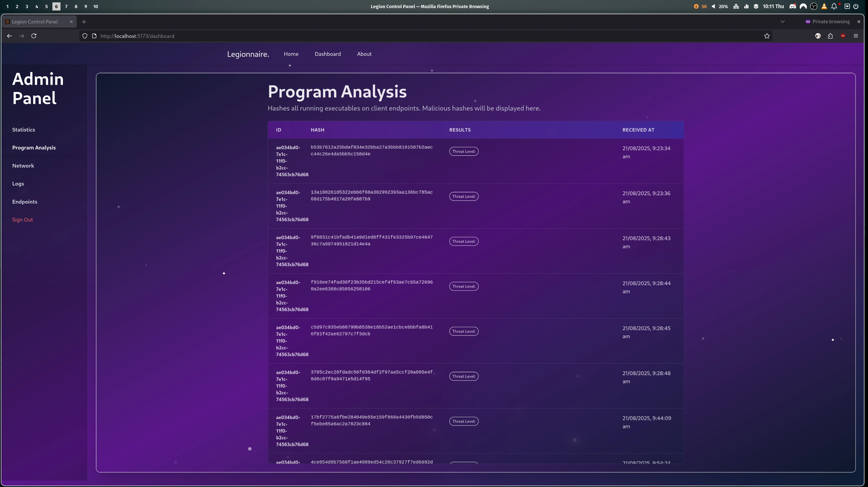
Task: Open the tracking protection shield icon
Action: tap(85, 36)
